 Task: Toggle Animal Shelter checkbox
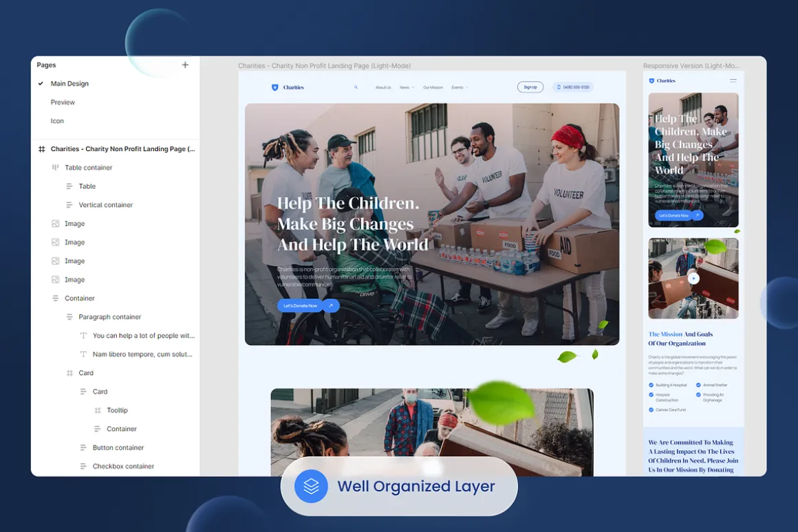pyautogui.click(x=698, y=385)
